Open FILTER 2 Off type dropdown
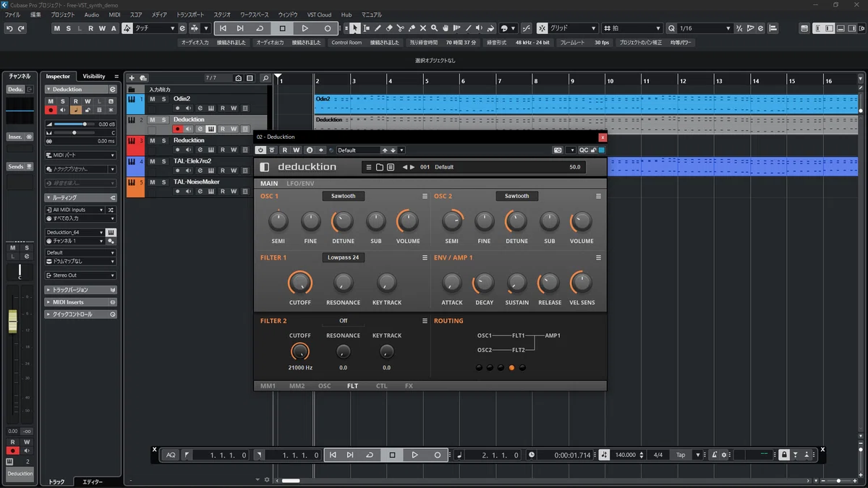 pos(344,320)
